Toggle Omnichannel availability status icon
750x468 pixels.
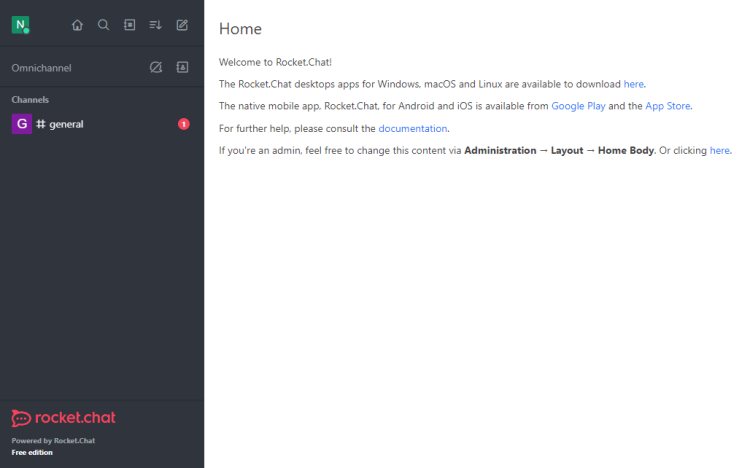156,67
